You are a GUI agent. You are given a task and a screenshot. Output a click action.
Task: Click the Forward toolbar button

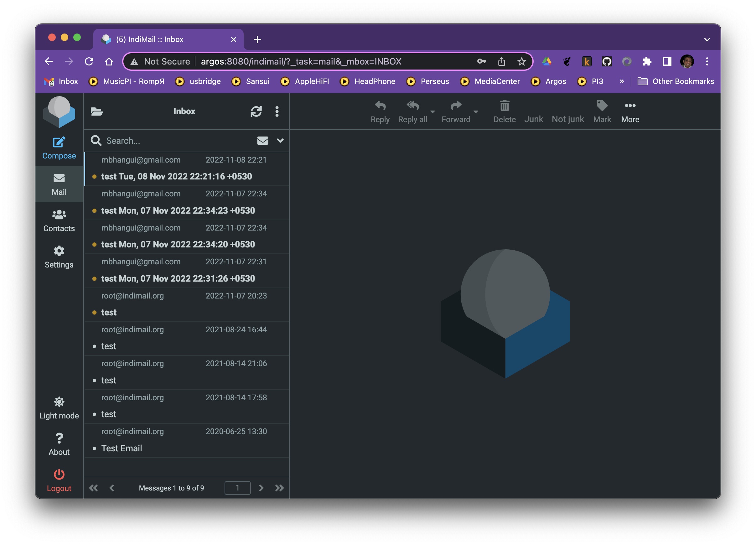click(456, 112)
